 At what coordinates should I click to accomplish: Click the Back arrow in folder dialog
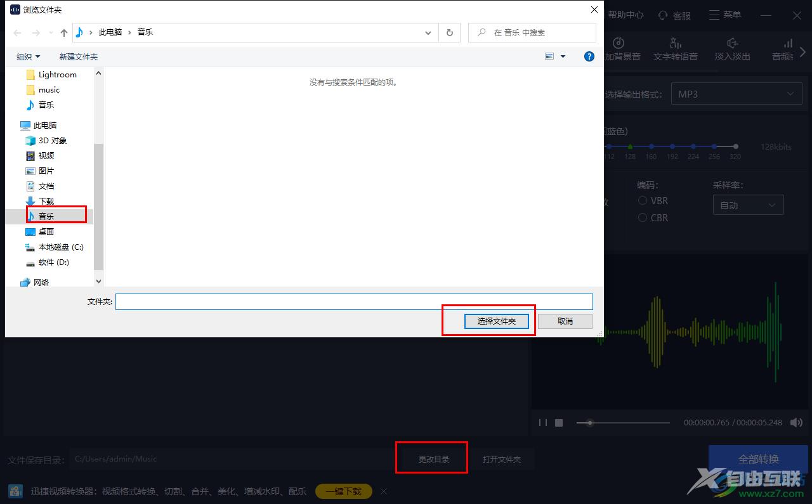pos(18,32)
